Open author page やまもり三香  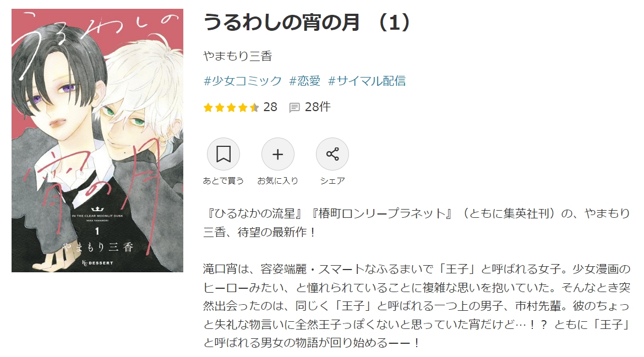(x=238, y=56)
